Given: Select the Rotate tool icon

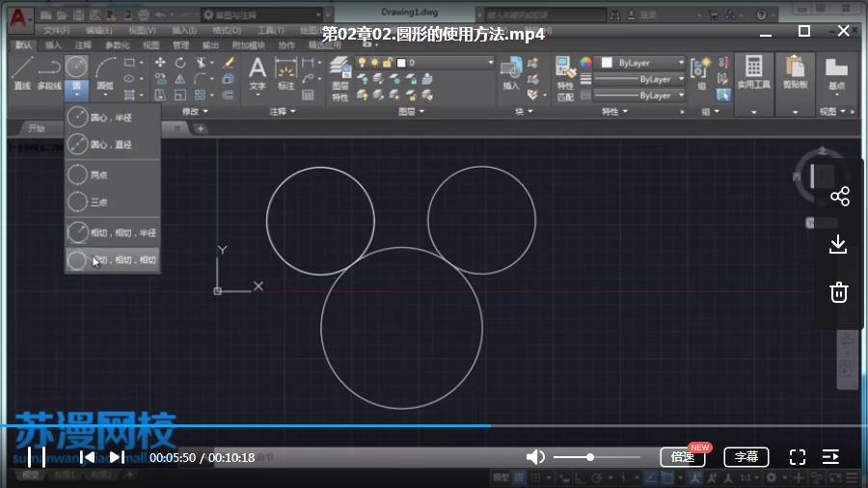Looking at the screenshot, I should pos(180,63).
